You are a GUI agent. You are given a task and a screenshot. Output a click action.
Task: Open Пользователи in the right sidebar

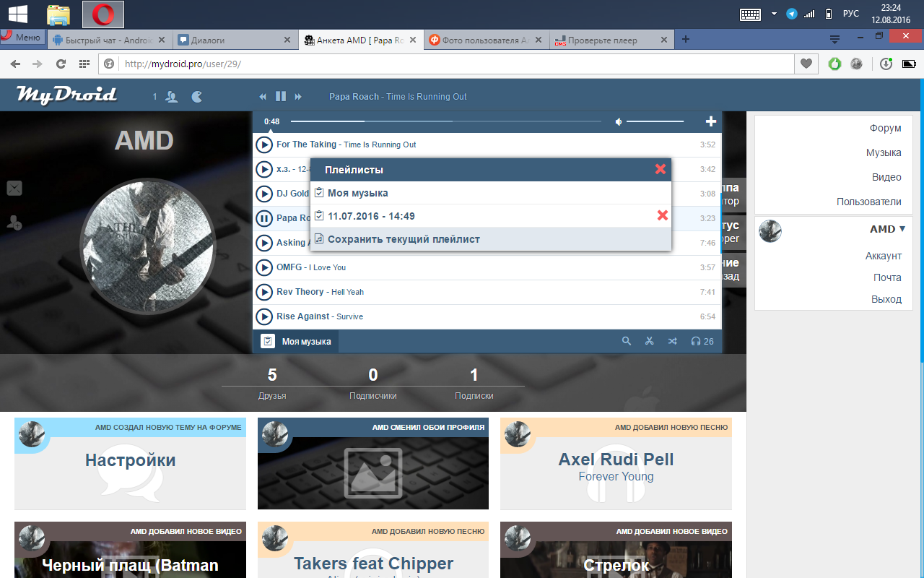[869, 202]
